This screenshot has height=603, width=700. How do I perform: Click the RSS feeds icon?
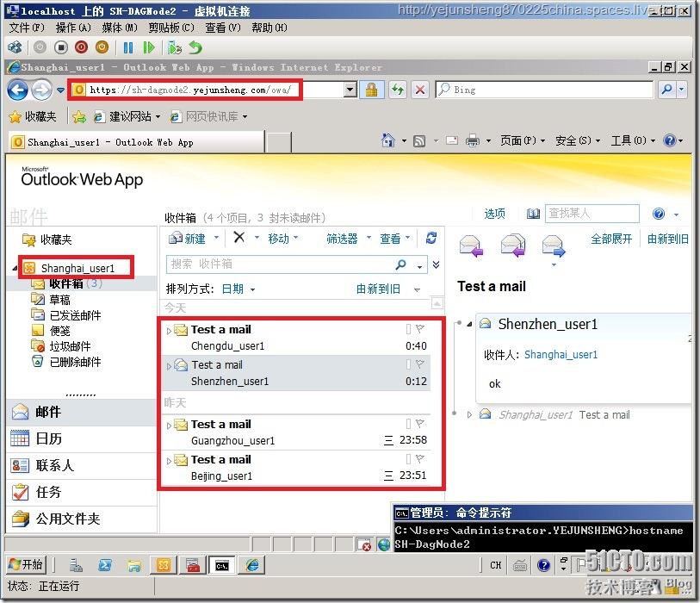419,141
